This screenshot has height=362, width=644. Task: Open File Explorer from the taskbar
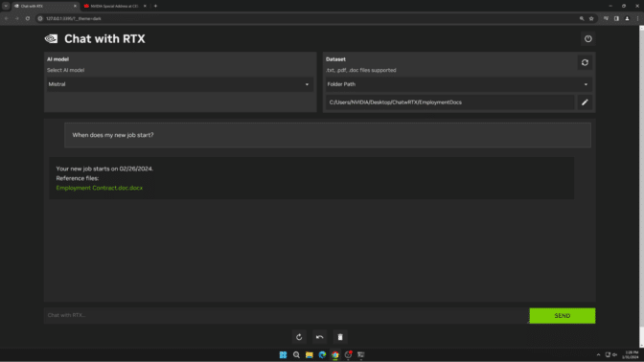point(310,354)
